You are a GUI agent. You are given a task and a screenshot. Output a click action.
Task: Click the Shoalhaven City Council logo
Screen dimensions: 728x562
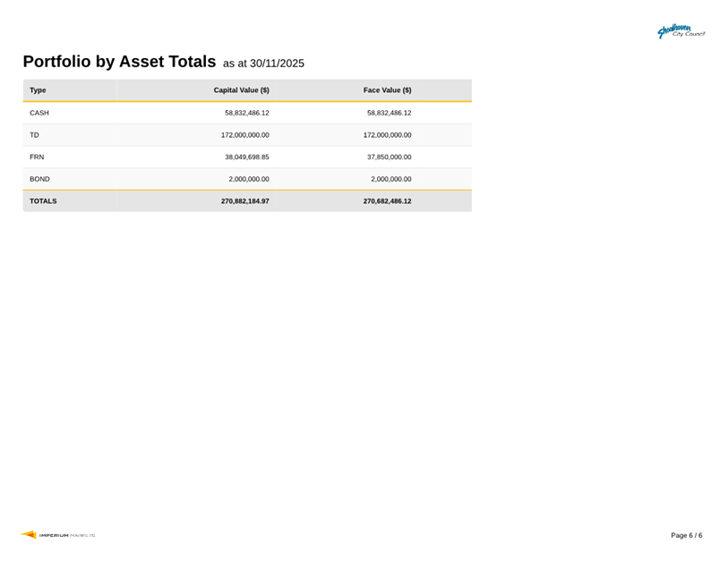pyautogui.click(x=681, y=31)
